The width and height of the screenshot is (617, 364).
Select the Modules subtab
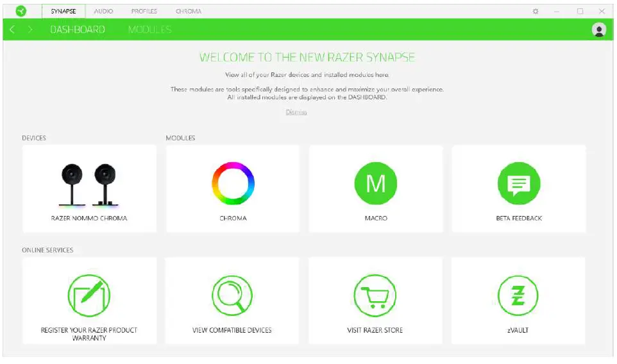point(150,29)
